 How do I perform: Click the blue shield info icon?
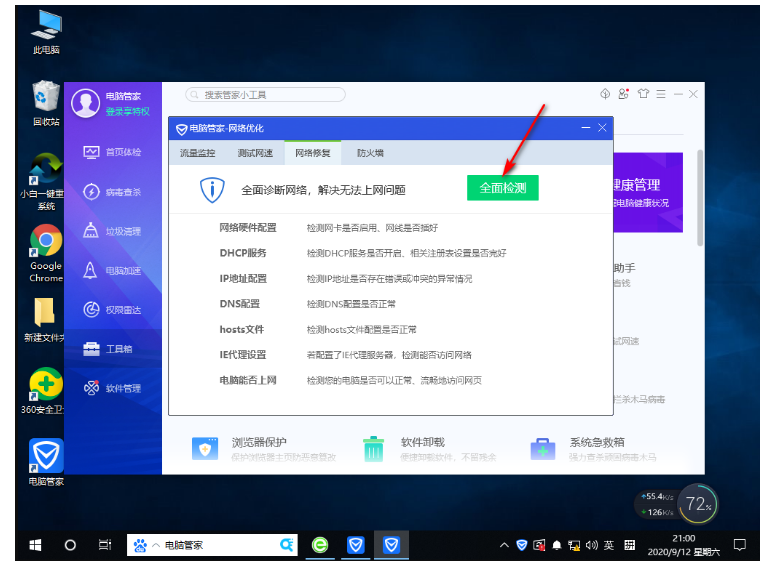pyautogui.click(x=212, y=190)
